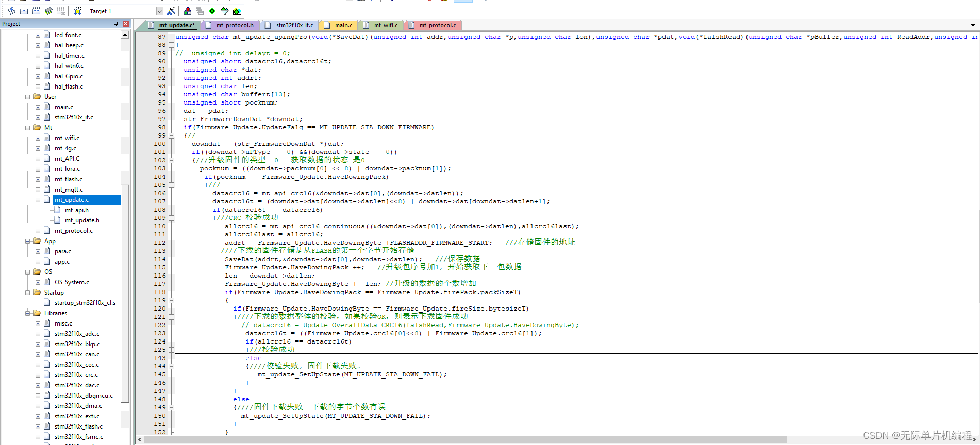Click the Batch Build icon
Image resolution: width=980 pixels, height=445 pixels.
(48, 11)
